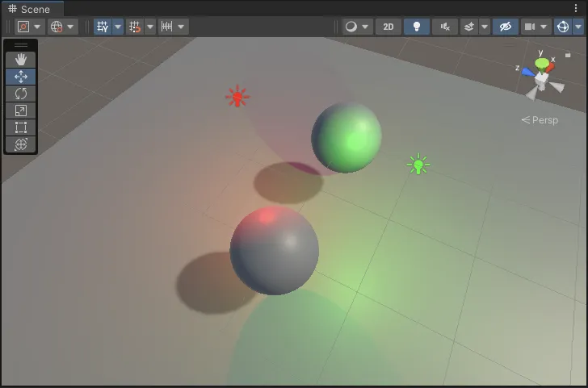Select the Move tool
The image size is (588, 388).
point(21,77)
